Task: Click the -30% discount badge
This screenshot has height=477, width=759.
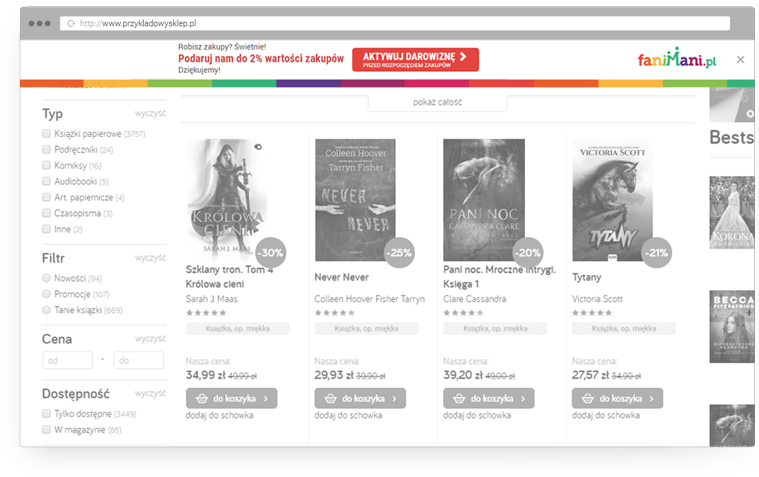Action: [271, 253]
